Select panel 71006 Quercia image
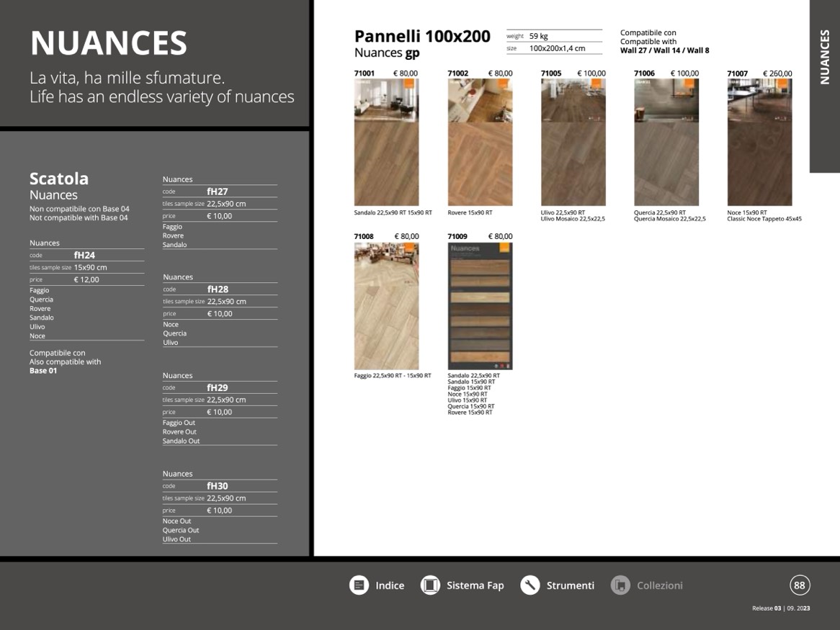 pyautogui.click(x=666, y=143)
